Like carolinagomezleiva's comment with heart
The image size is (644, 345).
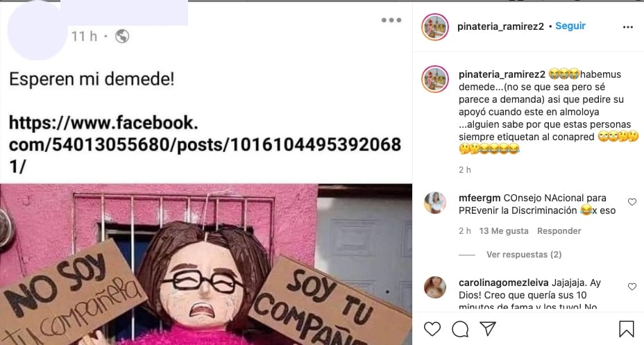pos(632,286)
